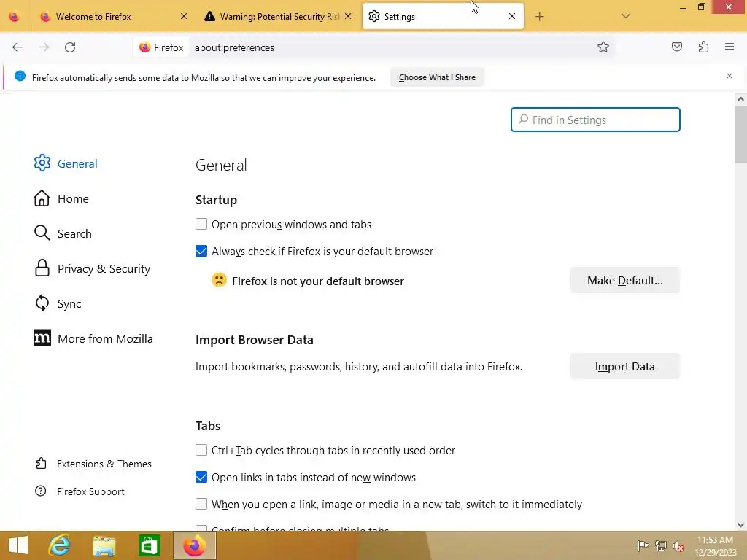Click the Import Data button
The height and width of the screenshot is (560, 747).
click(x=624, y=366)
